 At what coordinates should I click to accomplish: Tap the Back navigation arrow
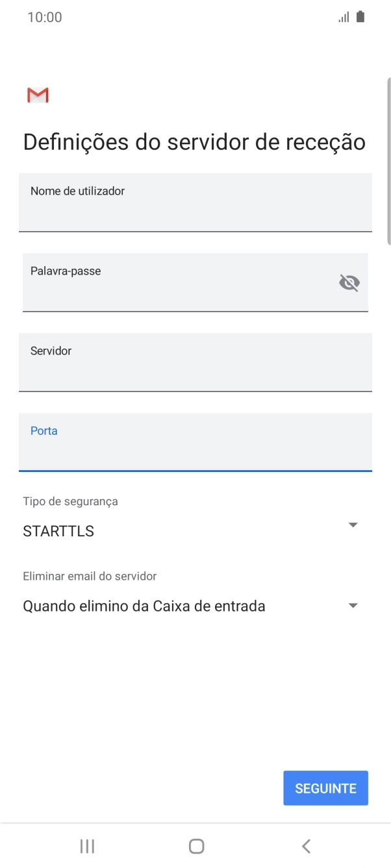[305, 846]
